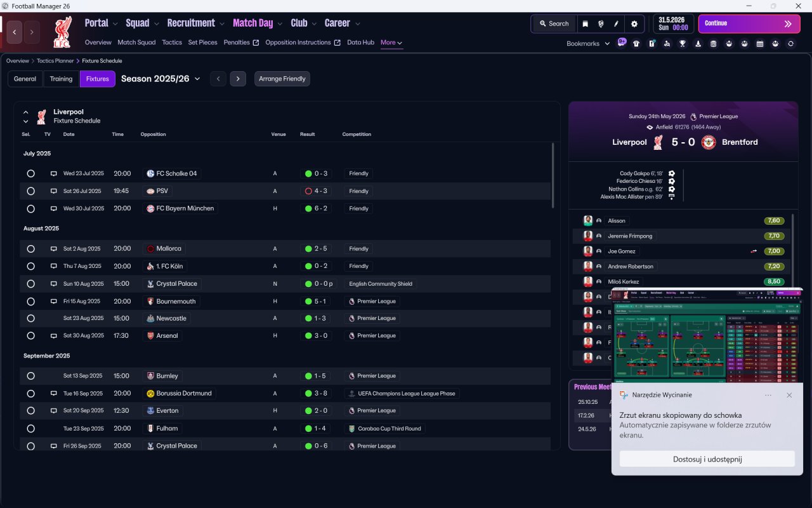812x508 pixels.
Task: Click the Borussia Dortmund badge in the fixture list
Action: [150, 394]
